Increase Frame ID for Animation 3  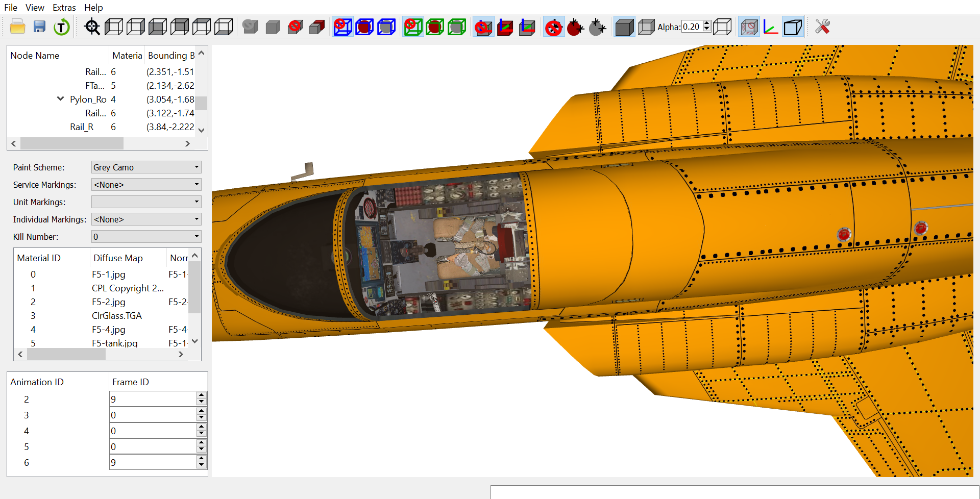pyautogui.click(x=202, y=411)
